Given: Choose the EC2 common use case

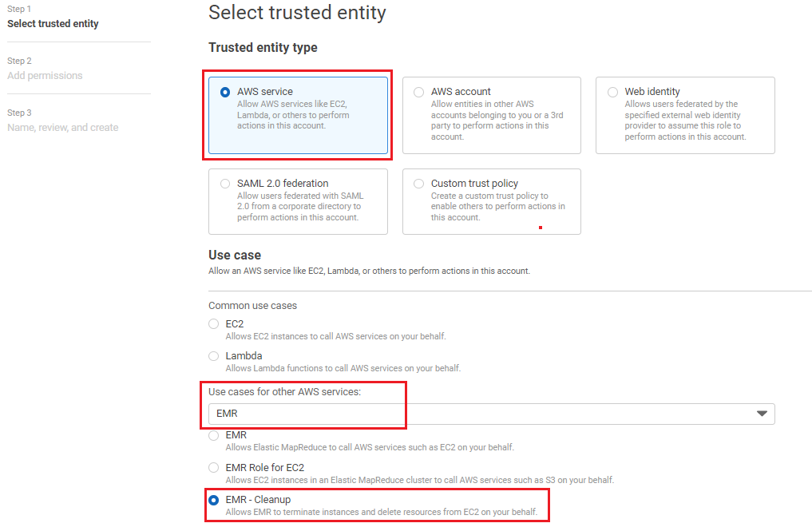Looking at the screenshot, I should pyautogui.click(x=213, y=324).
